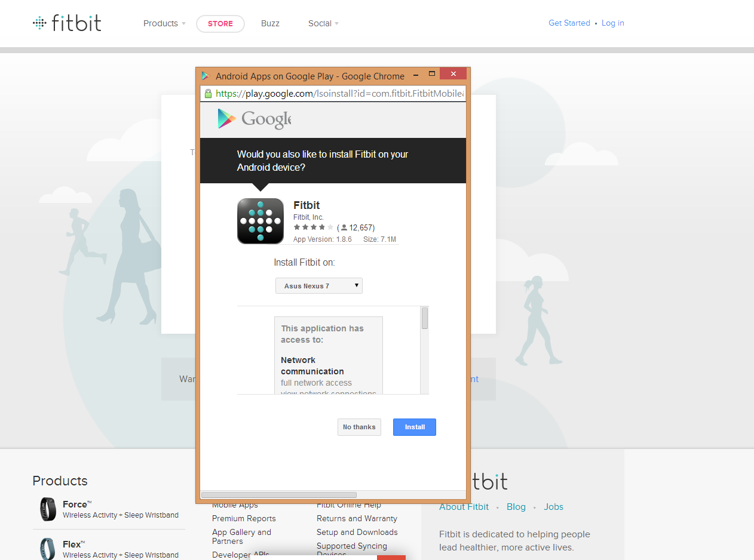Open the Buzz menu item

(270, 23)
